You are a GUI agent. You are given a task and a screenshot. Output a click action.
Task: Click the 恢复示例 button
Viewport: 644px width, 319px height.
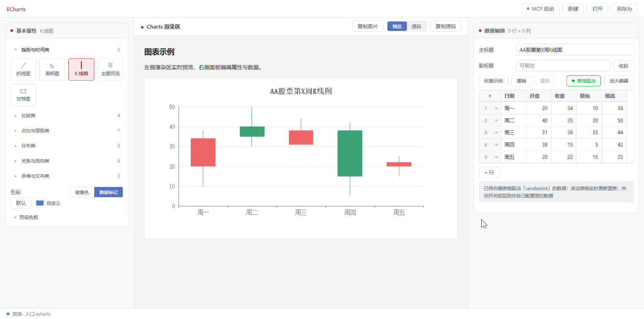(493, 81)
